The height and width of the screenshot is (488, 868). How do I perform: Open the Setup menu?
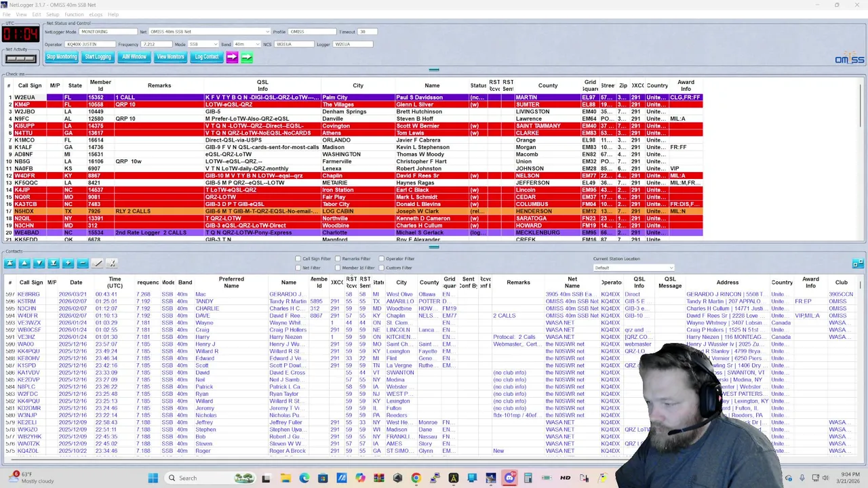point(52,14)
